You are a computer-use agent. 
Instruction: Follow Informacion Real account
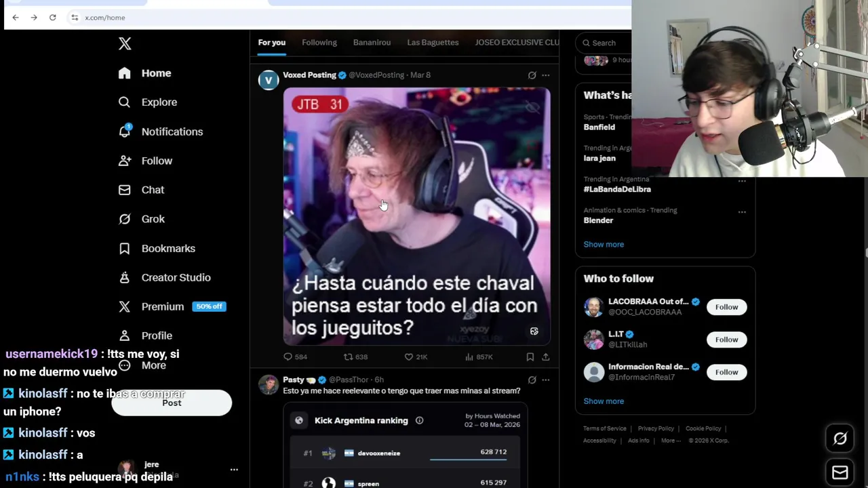726,372
